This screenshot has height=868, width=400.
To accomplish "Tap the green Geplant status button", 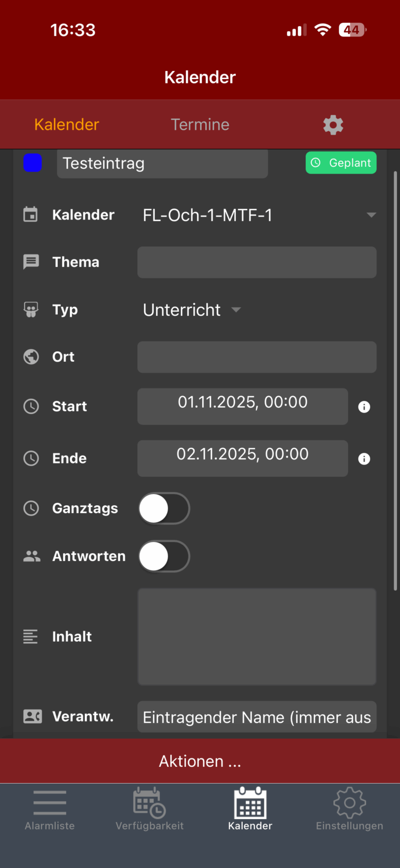I will click(x=341, y=163).
